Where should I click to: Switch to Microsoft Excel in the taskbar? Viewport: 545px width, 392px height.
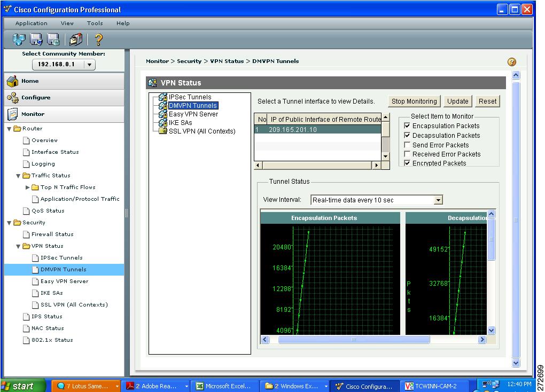tap(225, 386)
